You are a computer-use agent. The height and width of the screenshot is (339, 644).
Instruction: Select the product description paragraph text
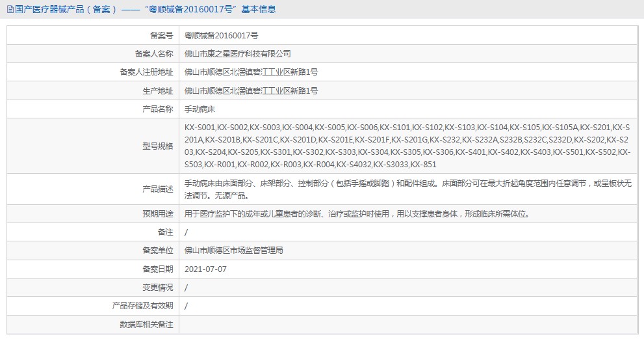pos(408,189)
